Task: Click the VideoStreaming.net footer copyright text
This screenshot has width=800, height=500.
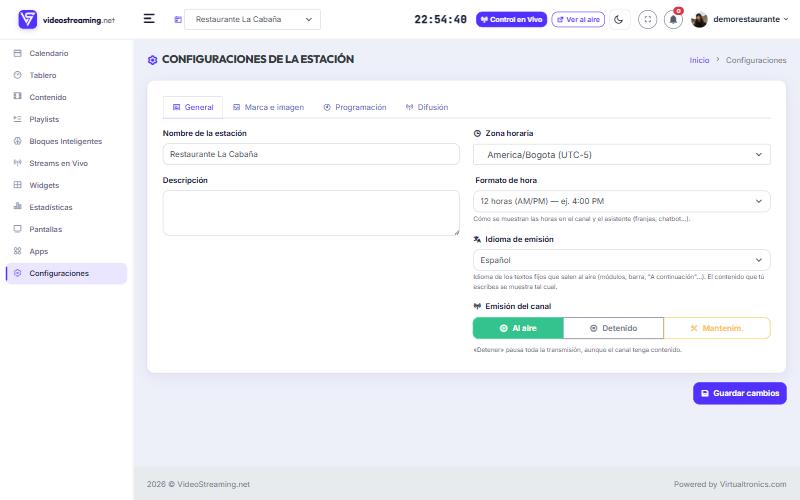Action: coord(198,484)
